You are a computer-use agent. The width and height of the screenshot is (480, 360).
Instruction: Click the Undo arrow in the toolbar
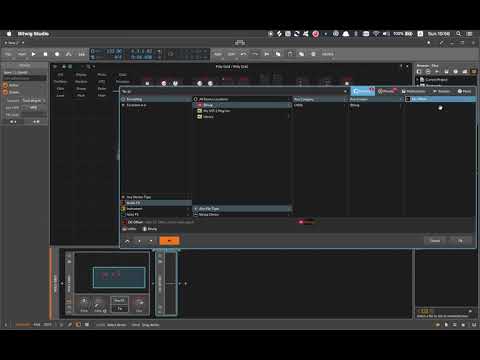click(x=244, y=54)
